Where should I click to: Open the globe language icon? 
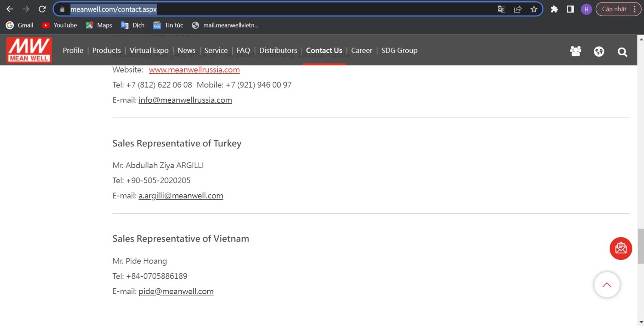(x=599, y=51)
